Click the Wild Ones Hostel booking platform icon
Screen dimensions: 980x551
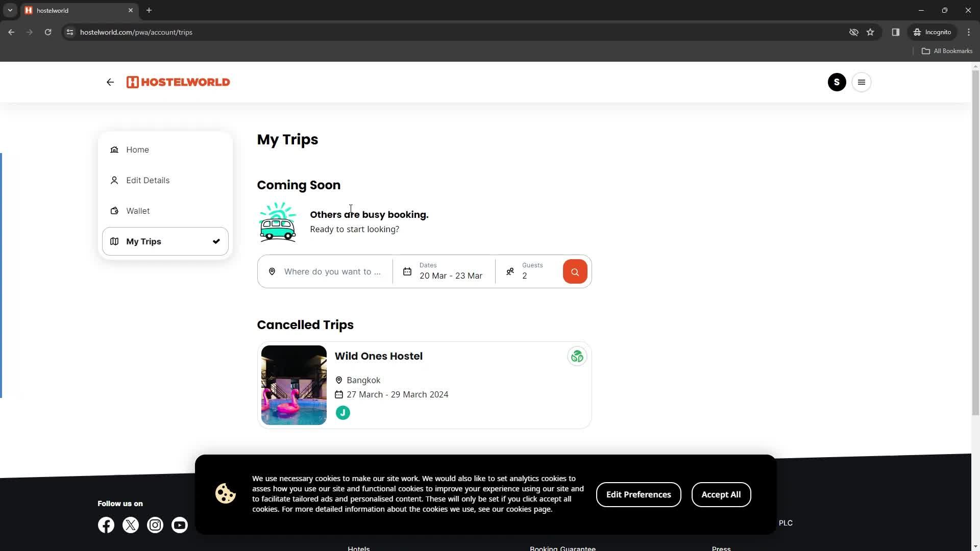pos(577,356)
